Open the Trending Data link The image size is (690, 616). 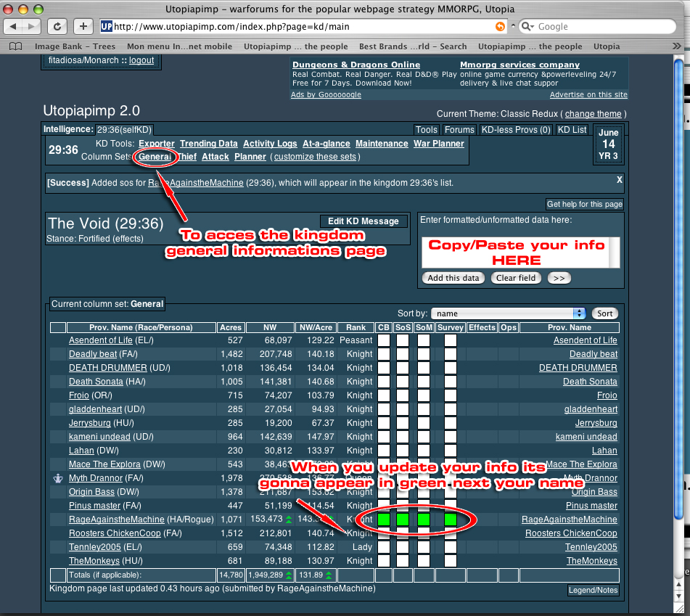208,144
